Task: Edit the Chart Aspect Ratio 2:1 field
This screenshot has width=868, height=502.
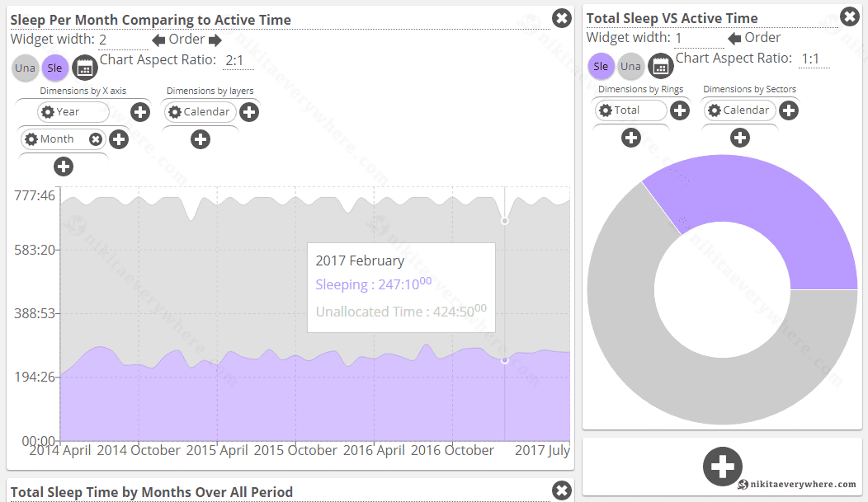Action: [234, 60]
